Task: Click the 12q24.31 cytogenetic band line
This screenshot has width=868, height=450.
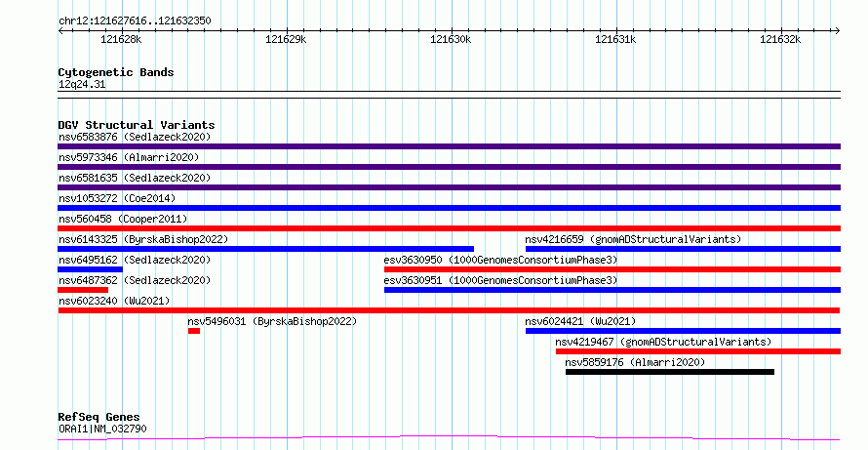Action: tap(449, 95)
